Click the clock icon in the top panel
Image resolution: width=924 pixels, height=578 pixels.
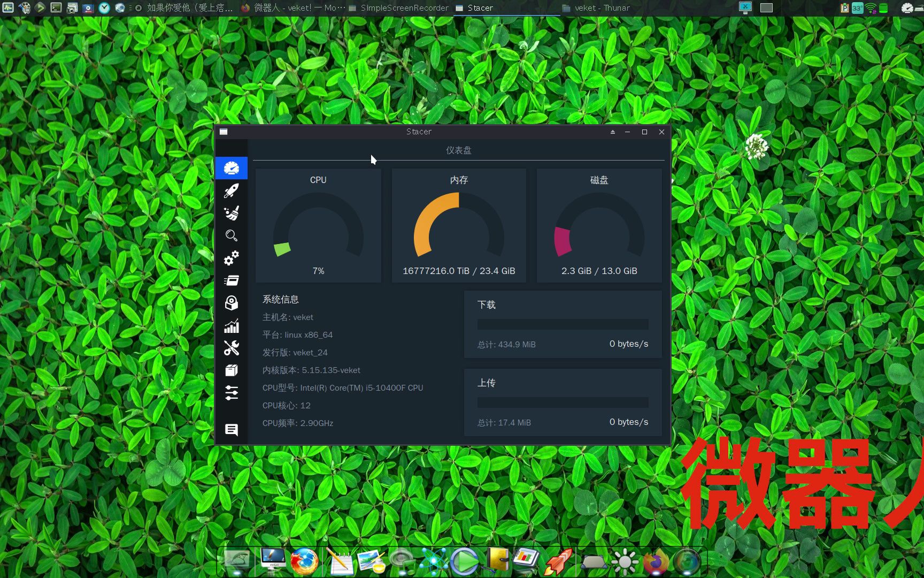click(104, 7)
